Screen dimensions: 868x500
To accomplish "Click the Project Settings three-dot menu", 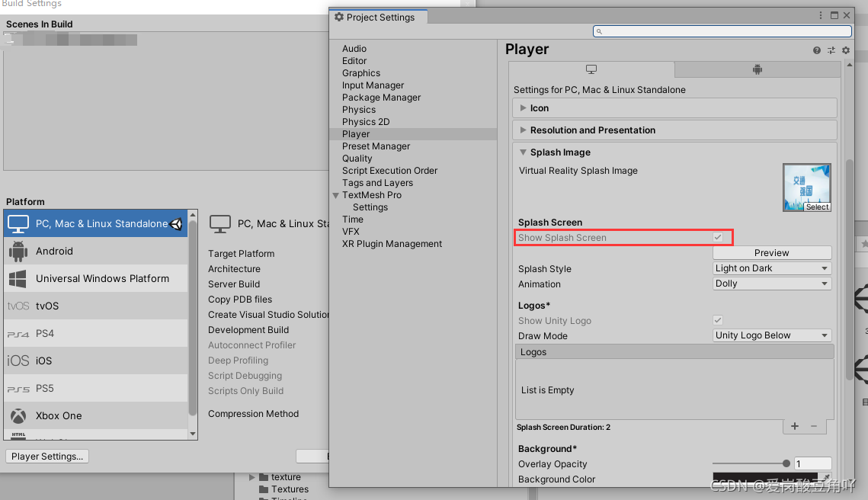I will [821, 15].
